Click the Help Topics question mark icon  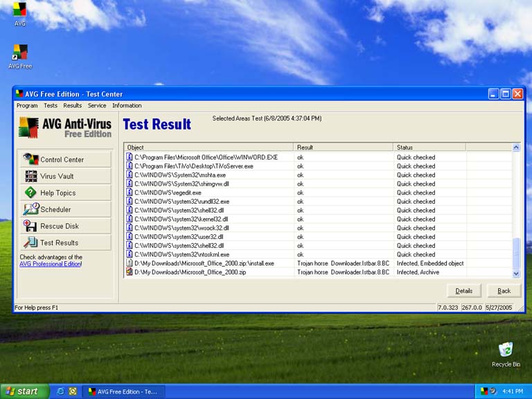coord(30,193)
